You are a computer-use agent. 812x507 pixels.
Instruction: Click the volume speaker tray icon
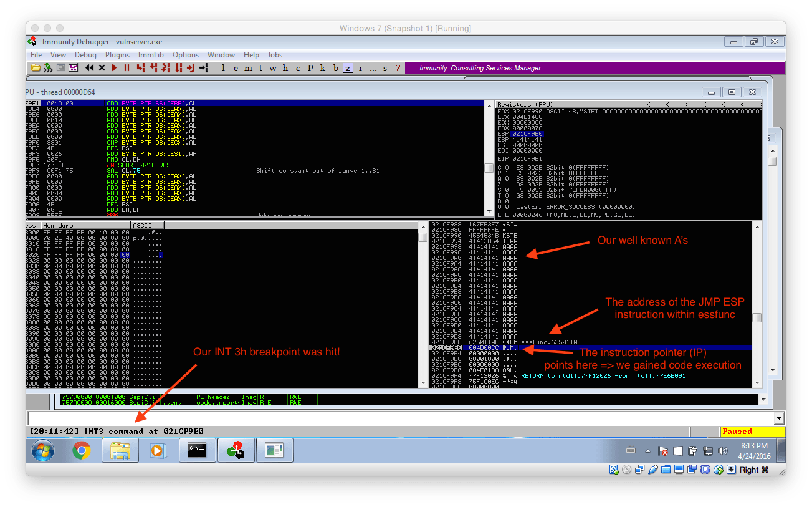point(722,450)
